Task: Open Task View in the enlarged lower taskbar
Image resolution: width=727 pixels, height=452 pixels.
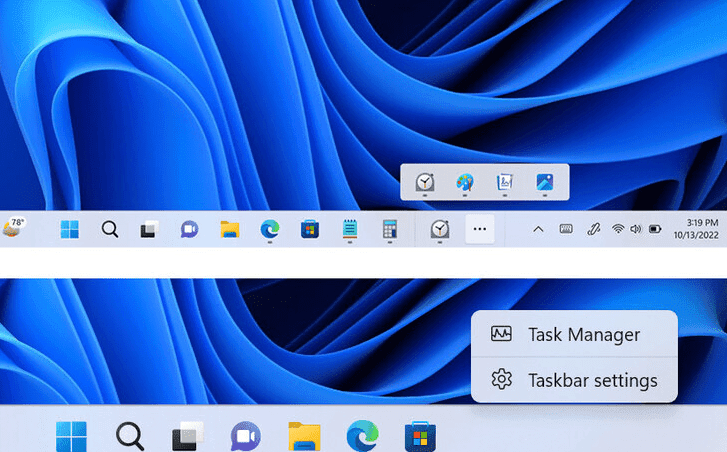Action: pos(188,436)
